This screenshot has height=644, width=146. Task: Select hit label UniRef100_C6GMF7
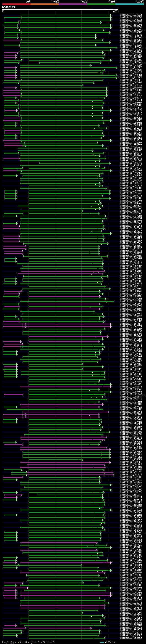131,125
